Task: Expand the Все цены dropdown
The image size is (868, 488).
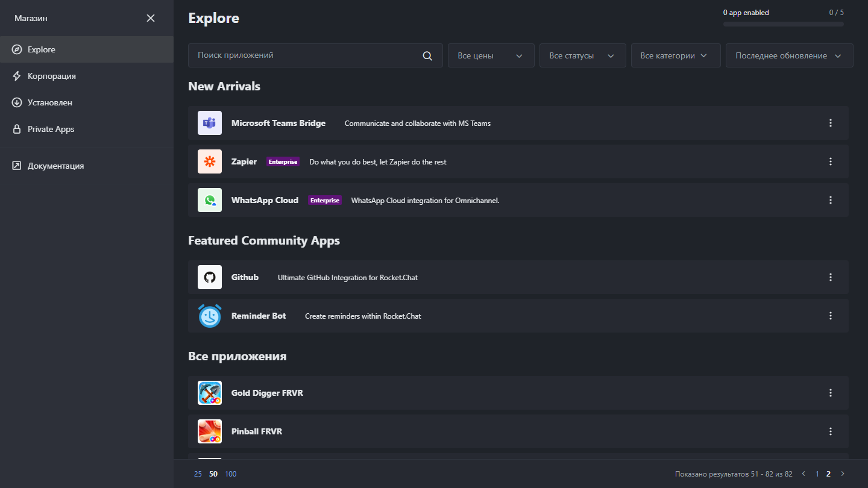Action: point(491,55)
